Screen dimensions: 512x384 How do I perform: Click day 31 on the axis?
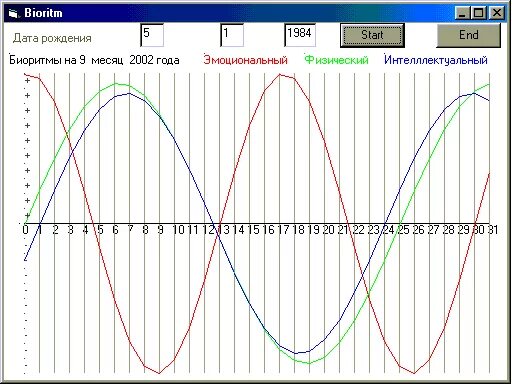(x=492, y=230)
